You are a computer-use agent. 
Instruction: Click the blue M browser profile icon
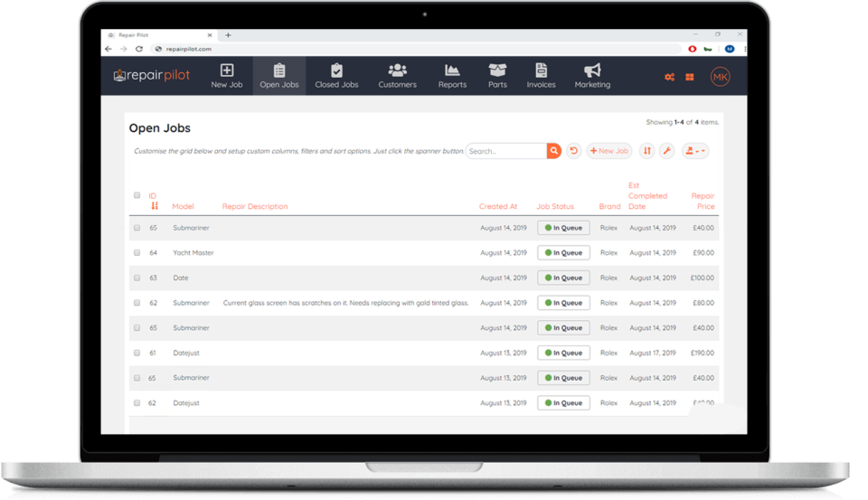(x=730, y=49)
